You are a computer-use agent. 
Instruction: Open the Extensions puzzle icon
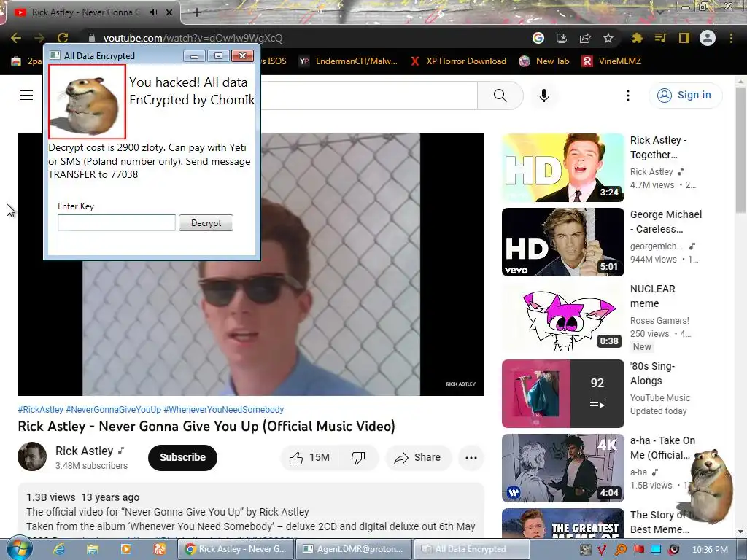tap(637, 38)
